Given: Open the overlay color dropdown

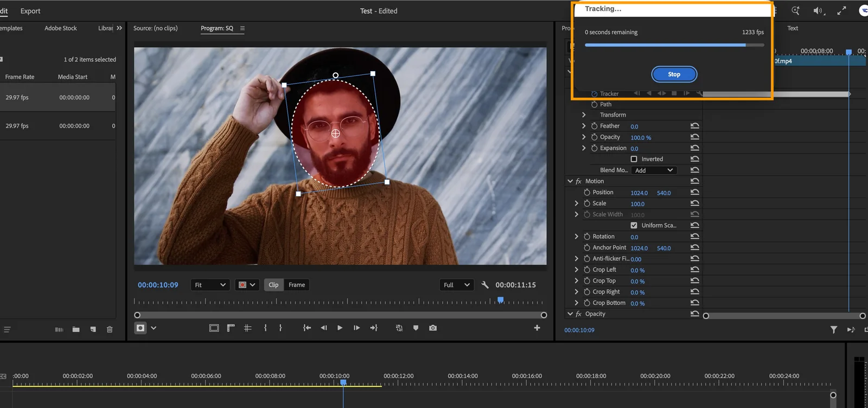Looking at the screenshot, I should [x=247, y=285].
